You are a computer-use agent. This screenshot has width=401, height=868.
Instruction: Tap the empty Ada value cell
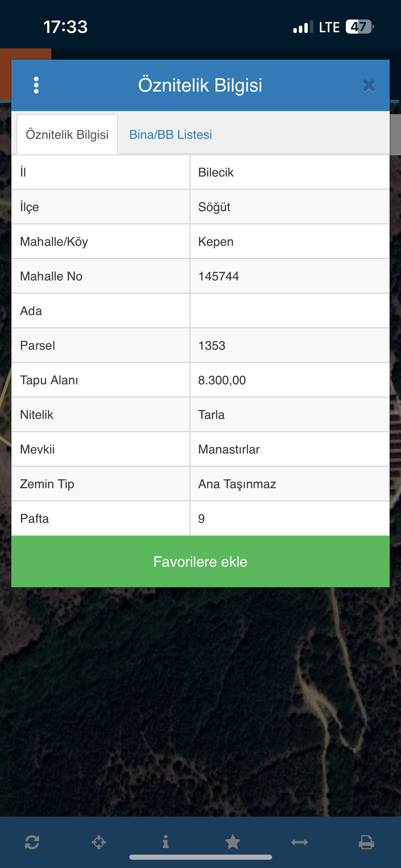[x=289, y=311]
